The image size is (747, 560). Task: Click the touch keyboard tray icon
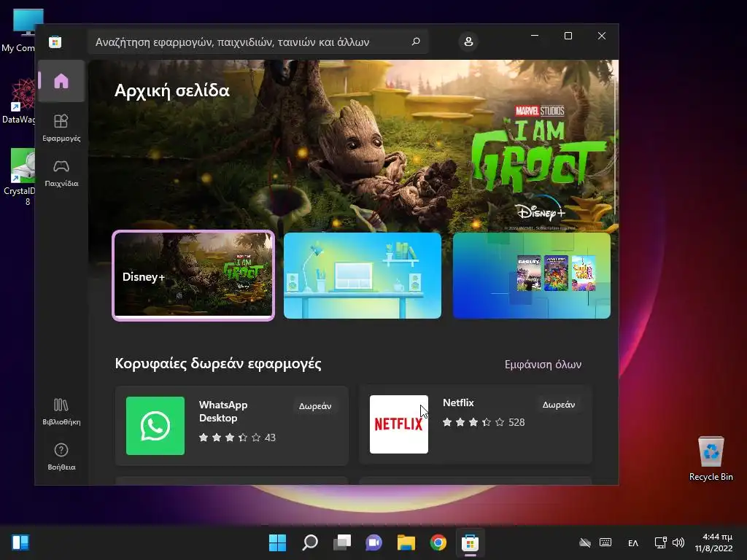pyautogui.click(x=605, y=542)
